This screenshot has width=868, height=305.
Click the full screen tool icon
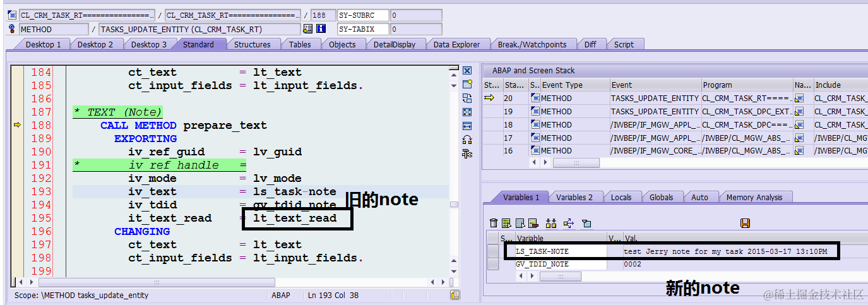pos(467,112)
